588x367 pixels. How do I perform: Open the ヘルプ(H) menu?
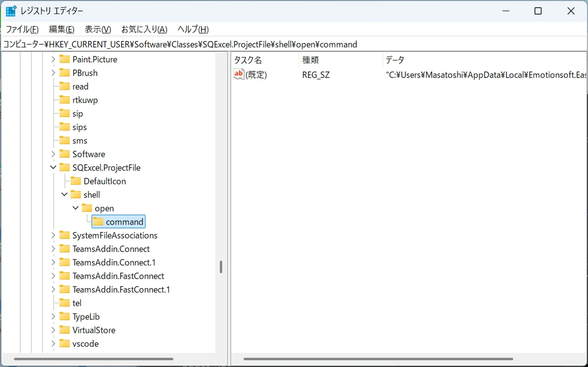193,29
